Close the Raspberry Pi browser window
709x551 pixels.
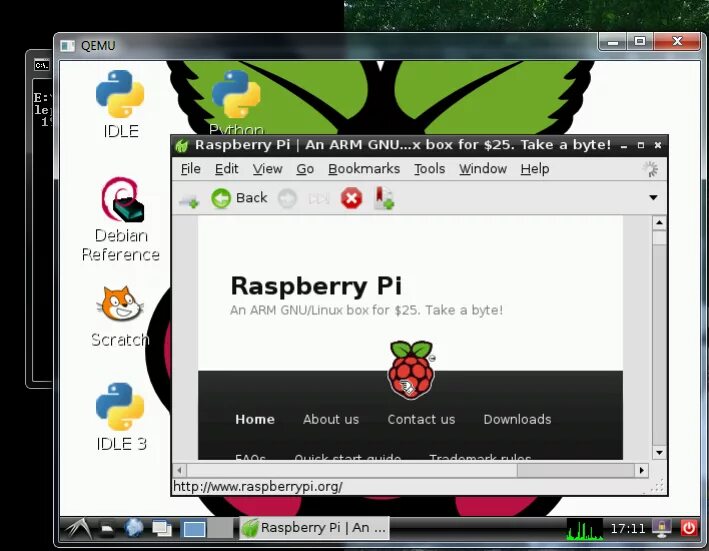coord(658,145)
